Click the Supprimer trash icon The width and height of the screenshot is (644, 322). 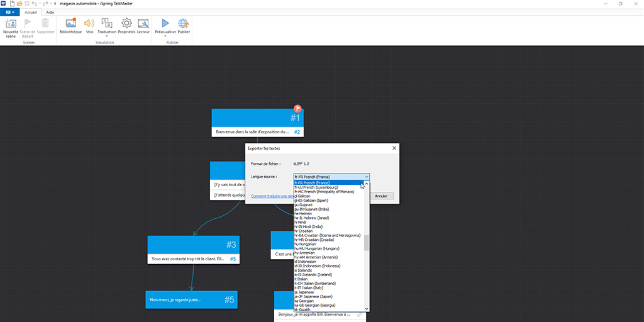pyautogui.click(x=45, y=23)
